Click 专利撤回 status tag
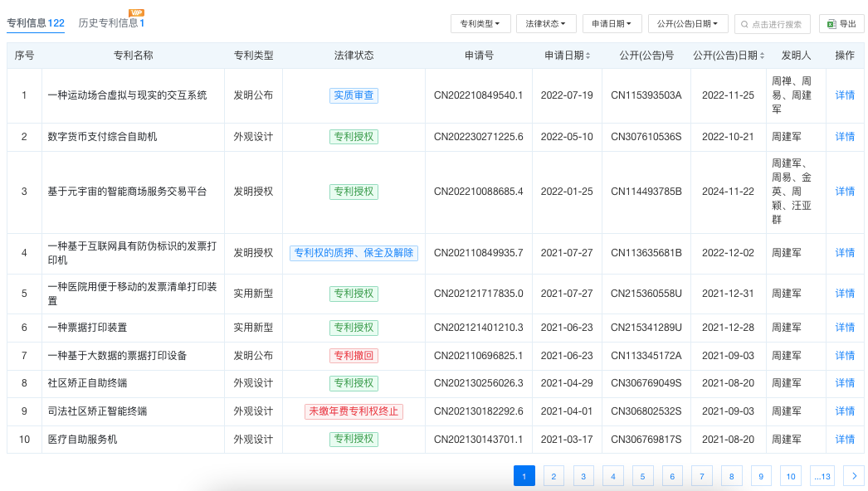The image size is (868, 491). [354, 356]
